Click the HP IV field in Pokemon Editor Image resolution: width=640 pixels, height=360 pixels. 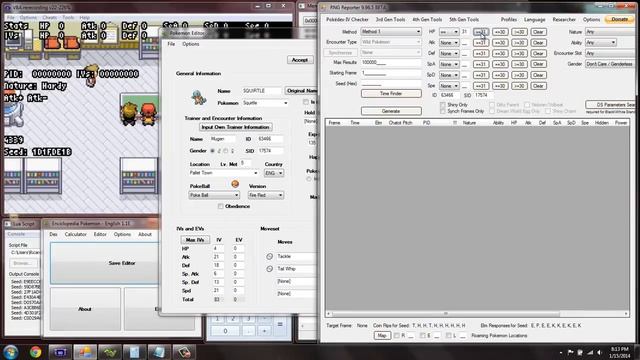point(218,249)
